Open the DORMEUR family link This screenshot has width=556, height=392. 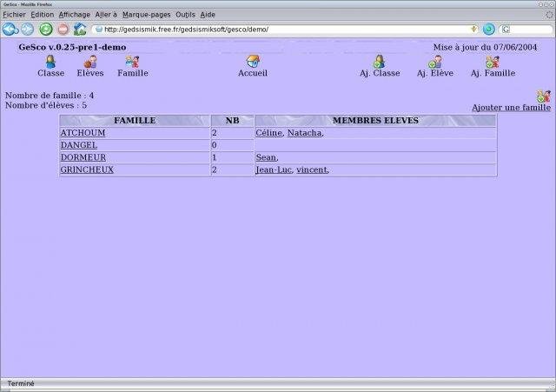coord(83,157)
